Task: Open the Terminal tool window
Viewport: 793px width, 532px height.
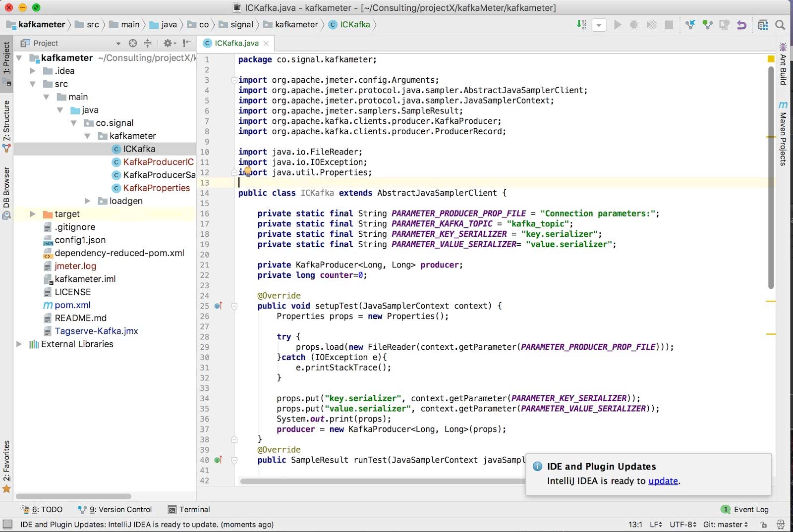Action: click(x=189, y=509)
